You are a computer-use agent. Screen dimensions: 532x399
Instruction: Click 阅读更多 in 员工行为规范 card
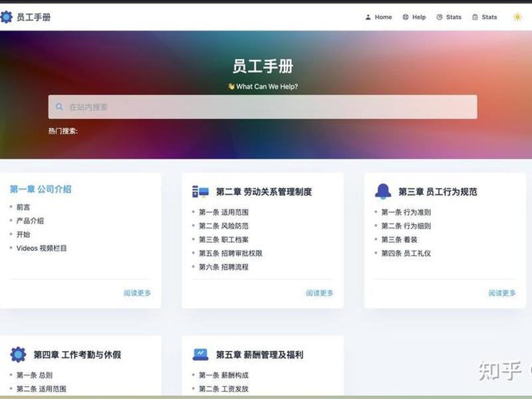pos(502,293)
